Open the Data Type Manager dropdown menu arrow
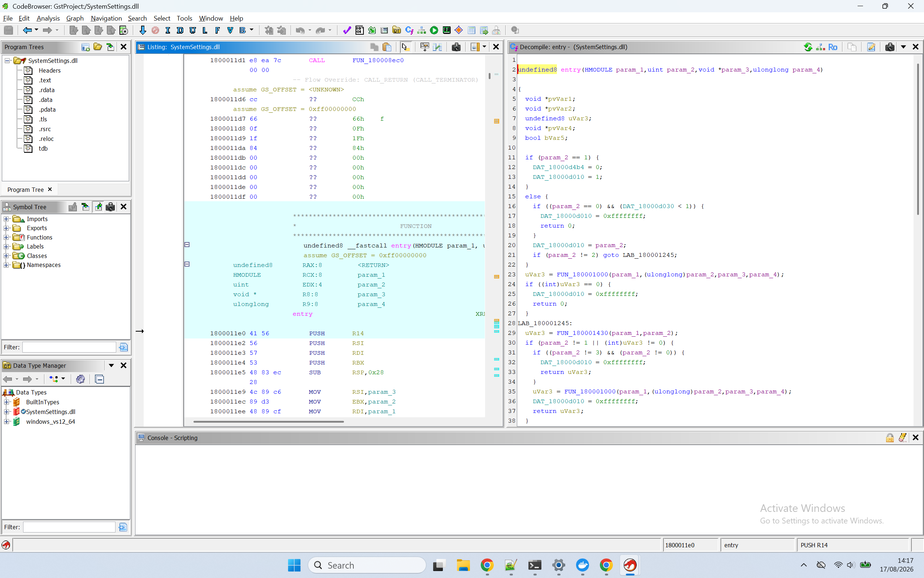The height and width of the screenshot is (578, 924). [x=111, y=366]
